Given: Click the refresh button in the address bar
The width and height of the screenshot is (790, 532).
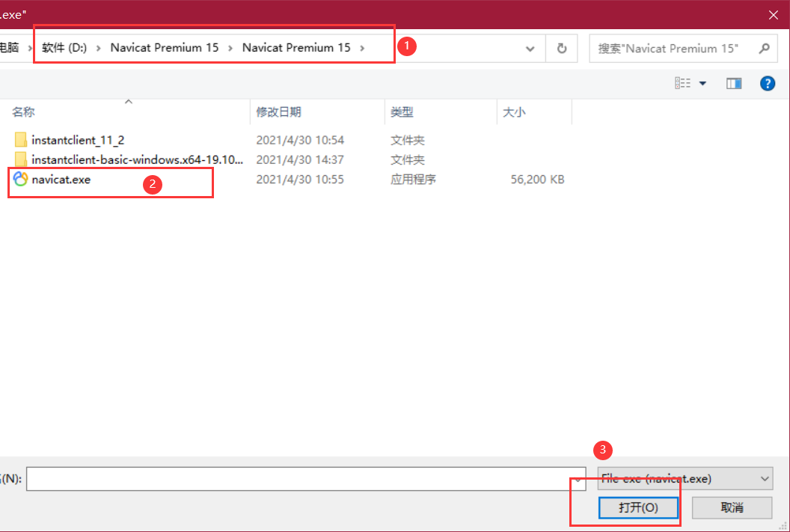Looking at the screenshot, I should [x=561, y=48].
